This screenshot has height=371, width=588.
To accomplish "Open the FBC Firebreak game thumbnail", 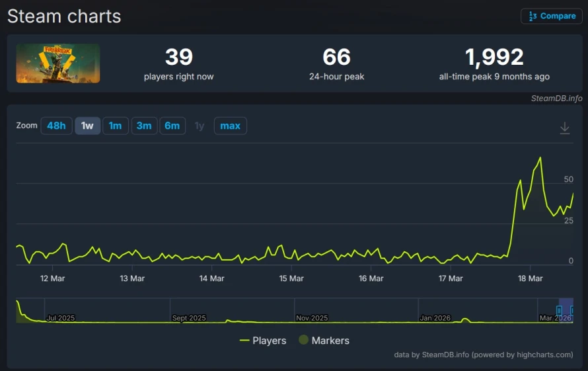I will (x=57, y=63).
